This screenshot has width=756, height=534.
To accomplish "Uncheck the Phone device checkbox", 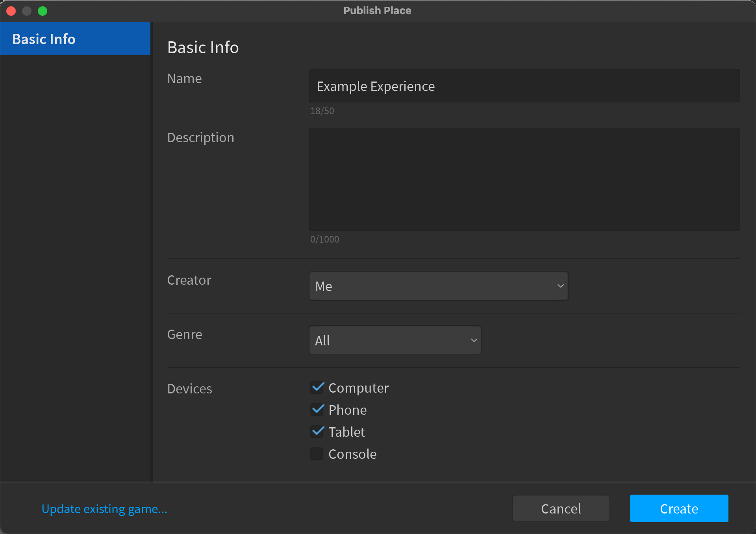I will point(317,410).
